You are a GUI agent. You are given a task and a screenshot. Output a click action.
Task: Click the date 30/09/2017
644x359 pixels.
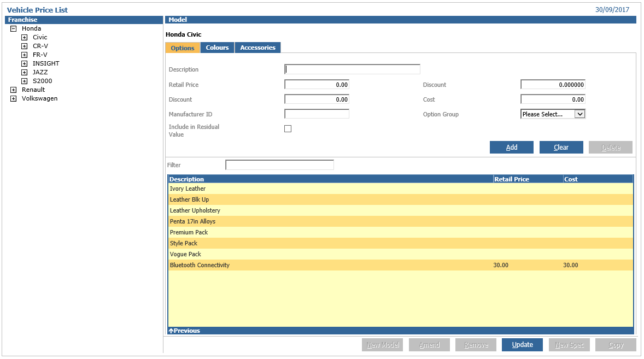click(x=612, y=10)
